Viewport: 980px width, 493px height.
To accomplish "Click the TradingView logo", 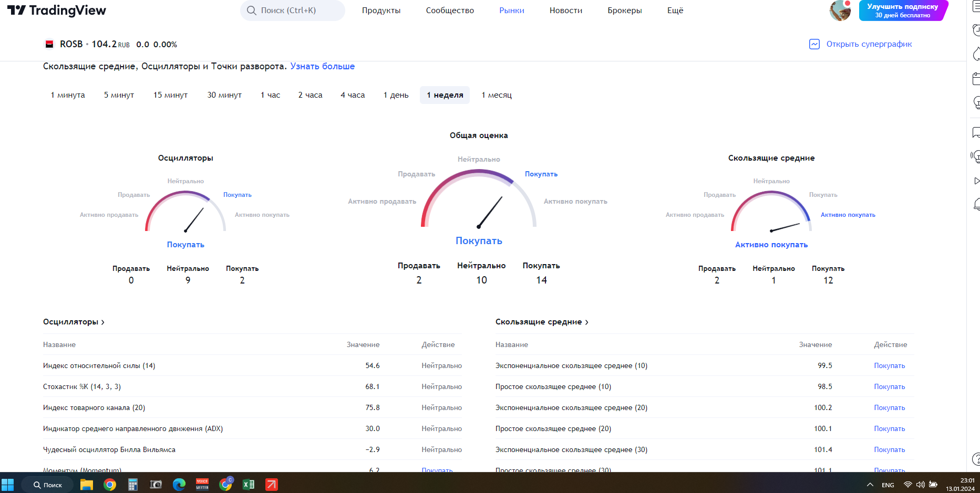I will 57,11.
